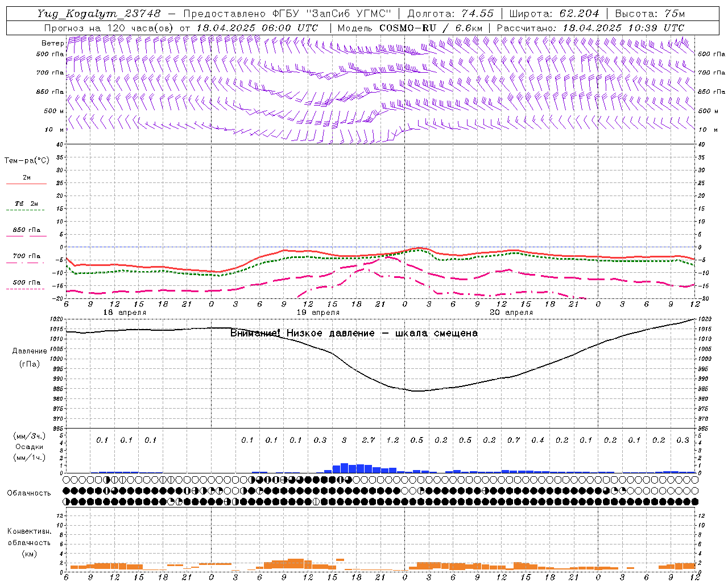
Task: Click the 2.7 precipitation amount
Action: (369, 440)
